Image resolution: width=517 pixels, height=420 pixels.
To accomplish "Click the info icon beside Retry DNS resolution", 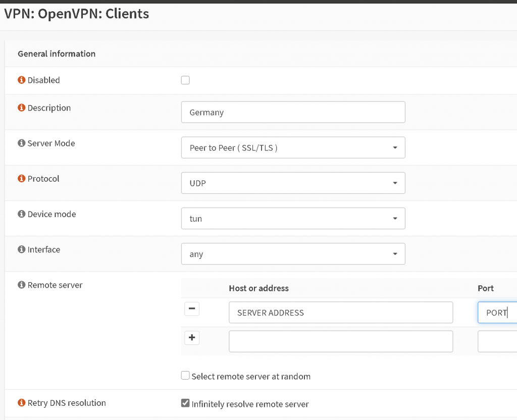I will tap(21, 403).
